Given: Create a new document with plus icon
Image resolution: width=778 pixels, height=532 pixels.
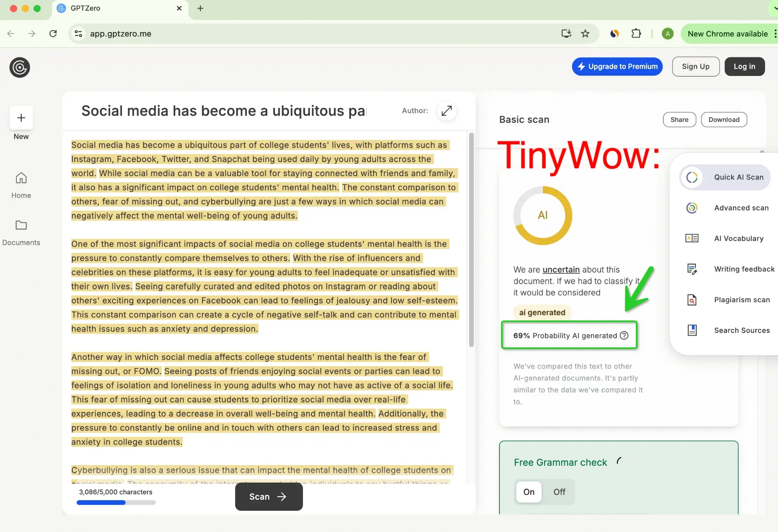Looking at the screenshot, I should tap(21, 118).
